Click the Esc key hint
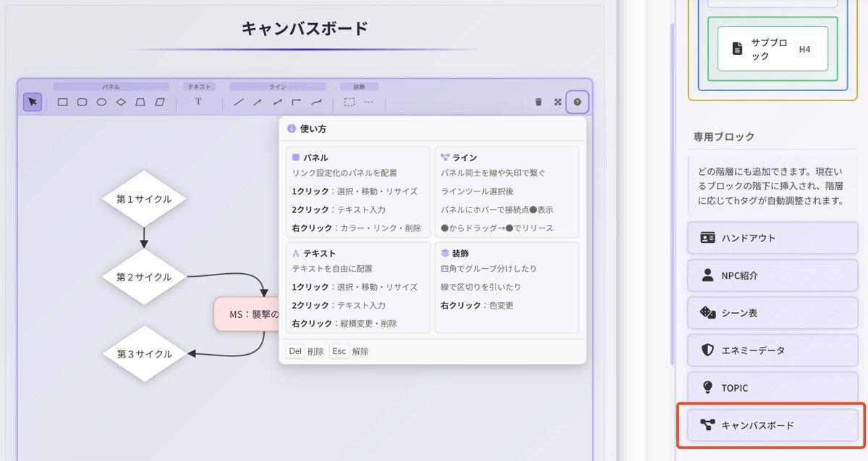The width and height of the screenshot is (868, 461). (x=339, y=351)
